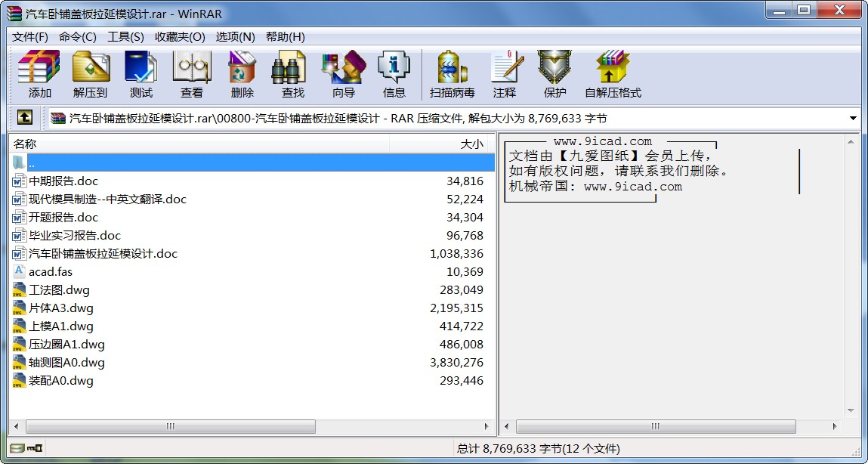The height and width of the screenshot is (464, 868).
Task: Open the View (查看) toolbar icon
Action: (191, 74)
